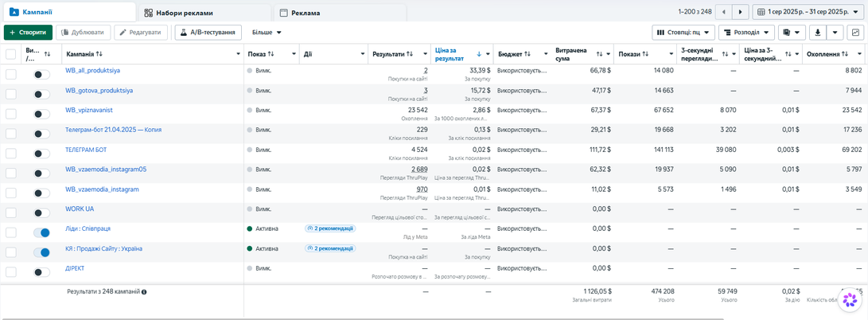
Task: Open the reports icon dropdown
Action: click(792, 33)
